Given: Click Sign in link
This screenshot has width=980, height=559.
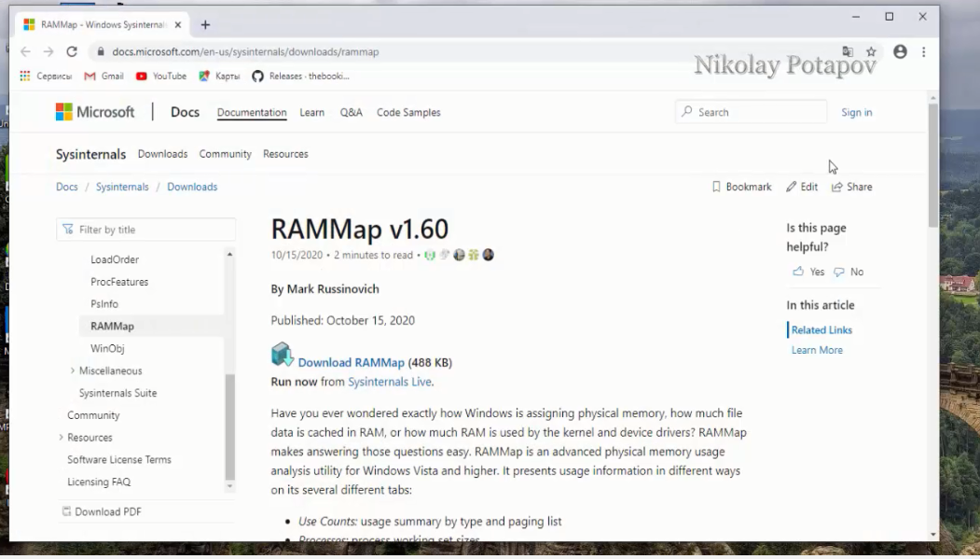Looking at the screenshot, I should pyautogui.click(x=857, y=113).
